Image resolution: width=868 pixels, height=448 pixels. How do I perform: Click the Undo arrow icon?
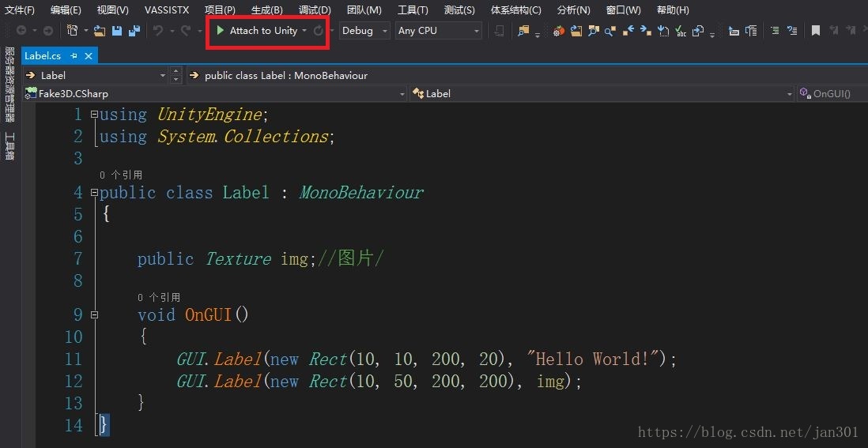tap(158, 31)
